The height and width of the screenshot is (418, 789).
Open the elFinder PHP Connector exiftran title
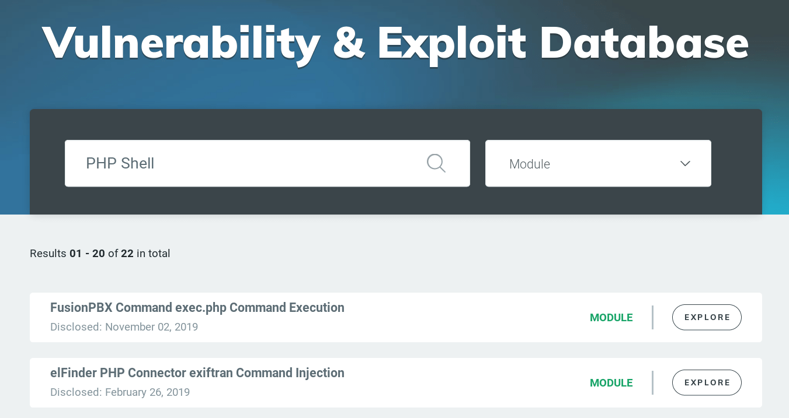197,373
